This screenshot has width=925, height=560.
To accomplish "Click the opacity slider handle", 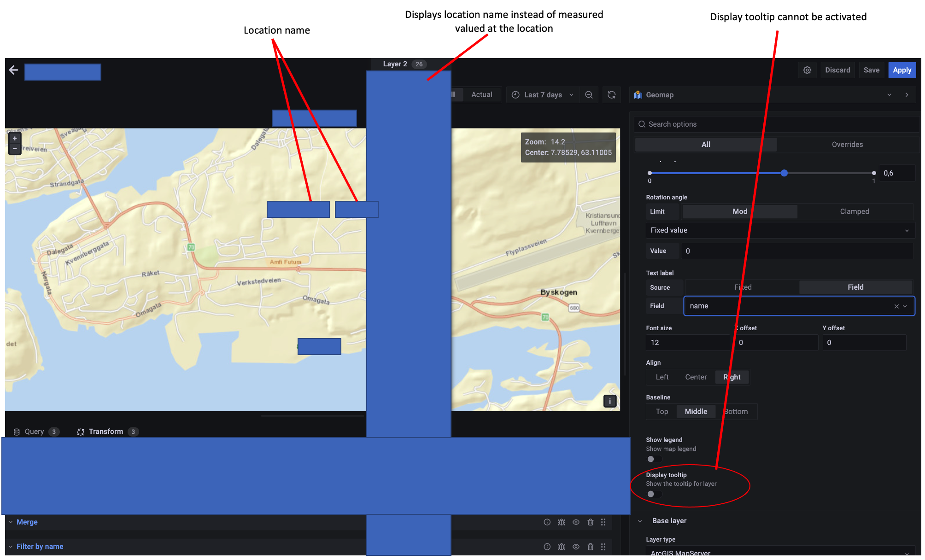I will 784,173.
